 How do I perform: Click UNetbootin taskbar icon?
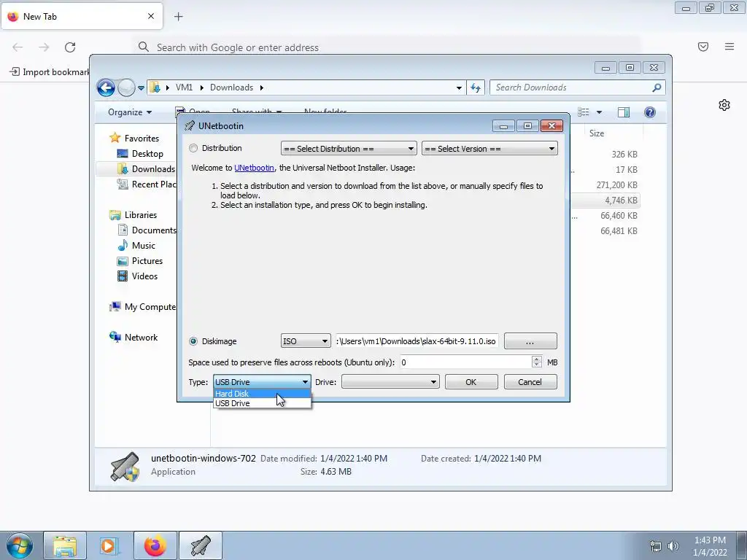tap(201, 545)
